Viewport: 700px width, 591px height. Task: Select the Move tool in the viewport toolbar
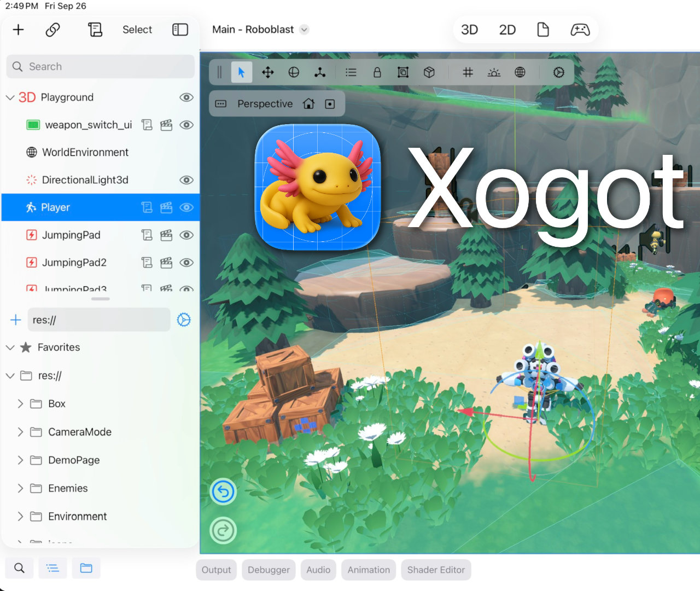click(267, 72)
